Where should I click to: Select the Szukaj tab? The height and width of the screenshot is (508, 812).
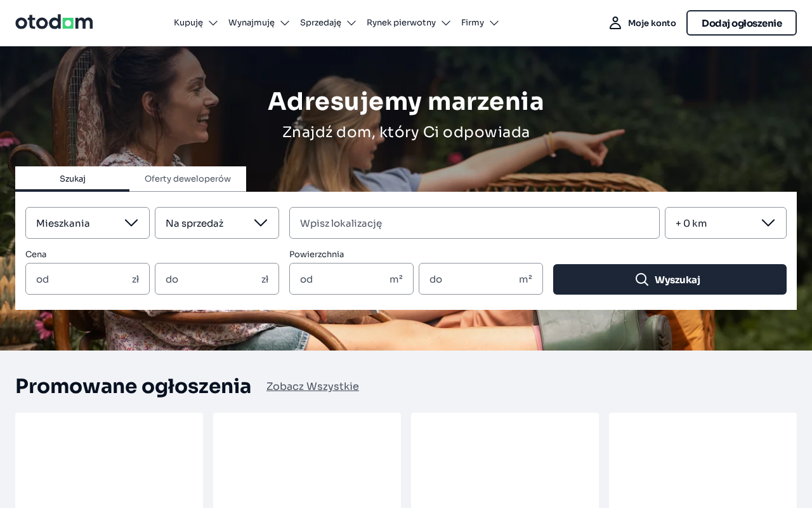[72, 178]
